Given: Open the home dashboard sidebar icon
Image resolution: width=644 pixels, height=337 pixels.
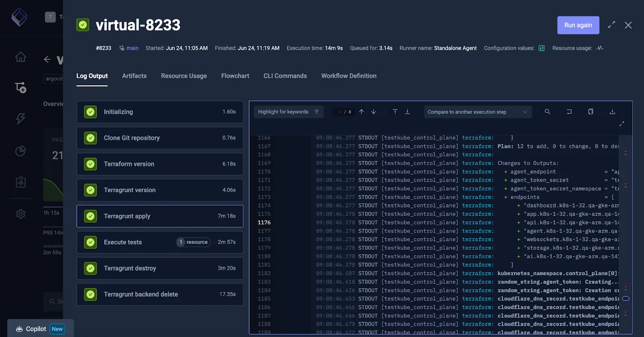Looking at the screenshot, I should point(21,57).
